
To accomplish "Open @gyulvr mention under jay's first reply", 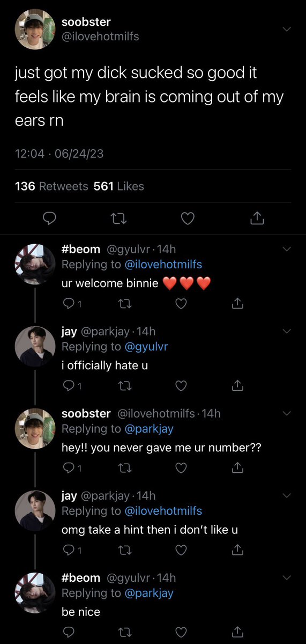I will (146, 347).
